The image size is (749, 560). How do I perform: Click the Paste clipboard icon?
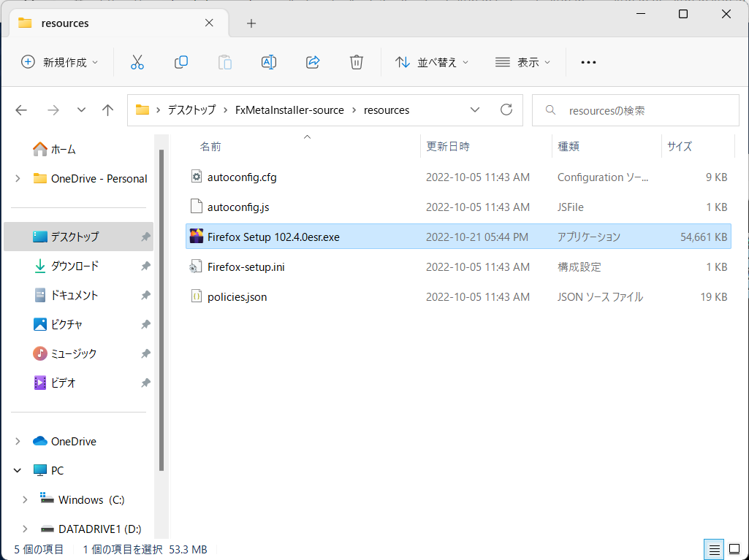[x=225, y=62]
